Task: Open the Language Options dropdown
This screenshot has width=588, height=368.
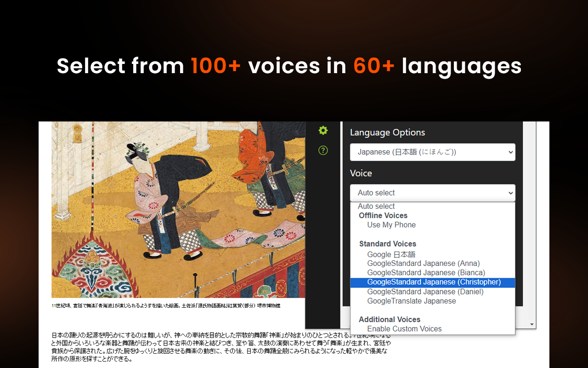Action: click(x=432, y=152)
